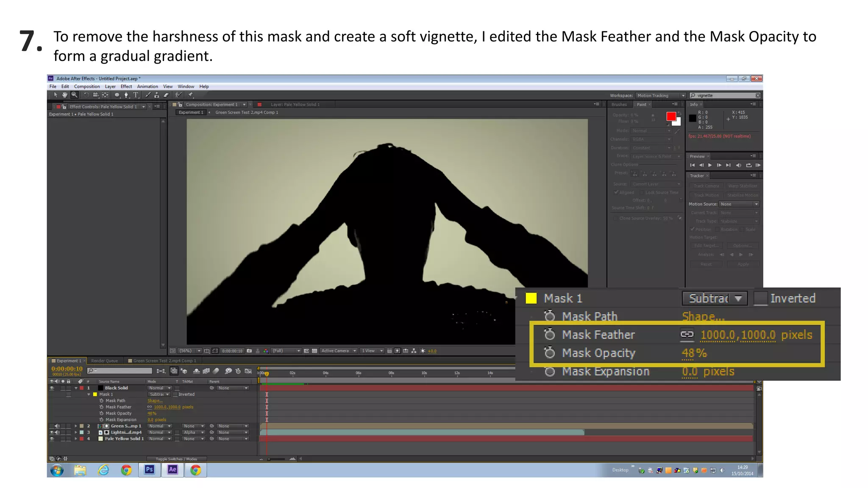The height and width of the screenshot is (488, 868).
Task: Toggle the Clone Source Overlay checkbox
Action: (616, 218)
